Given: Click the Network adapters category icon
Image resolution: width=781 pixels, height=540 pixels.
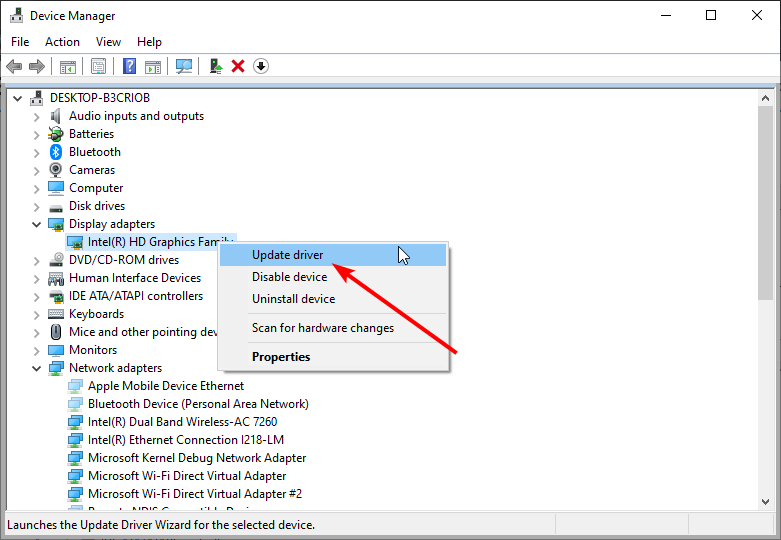Looking at the screenshot, I should pos(56,368).
